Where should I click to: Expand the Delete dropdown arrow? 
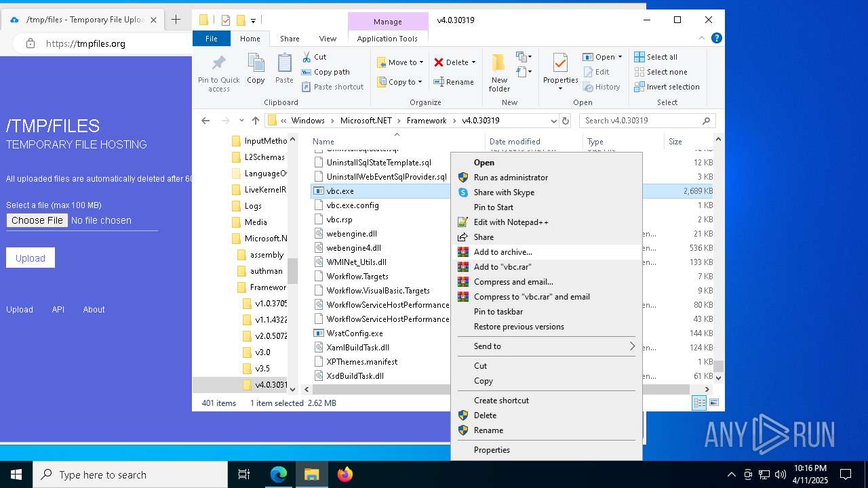click(x=473, y=62)
